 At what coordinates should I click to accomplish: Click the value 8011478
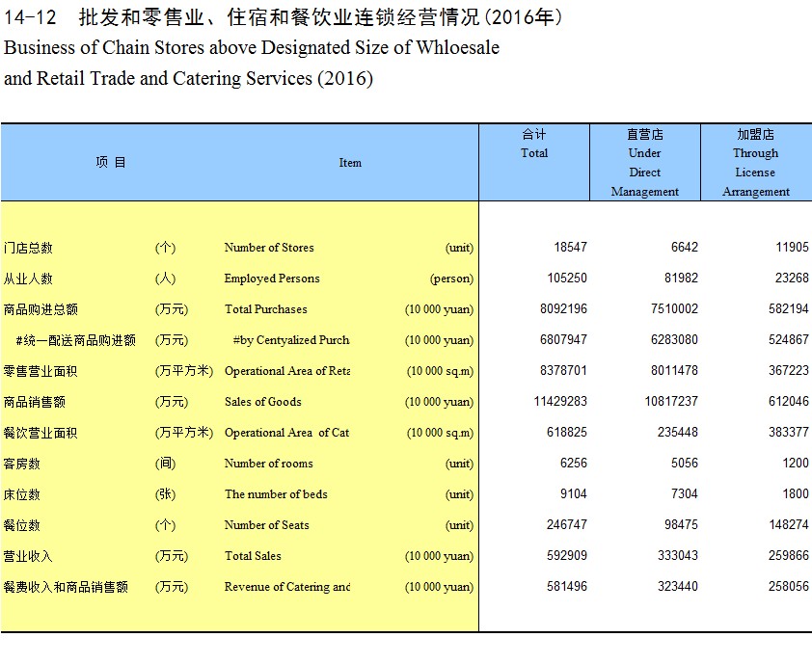[674, 371]
